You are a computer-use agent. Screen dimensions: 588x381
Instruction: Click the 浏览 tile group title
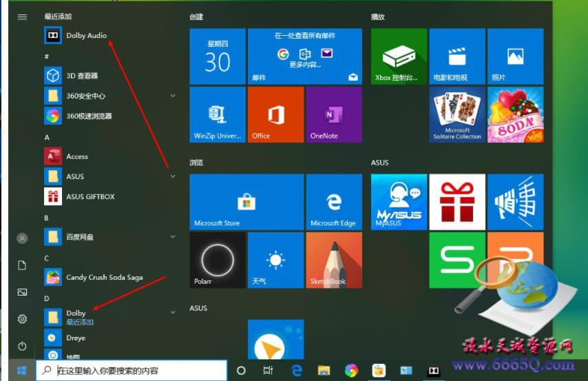196,163
